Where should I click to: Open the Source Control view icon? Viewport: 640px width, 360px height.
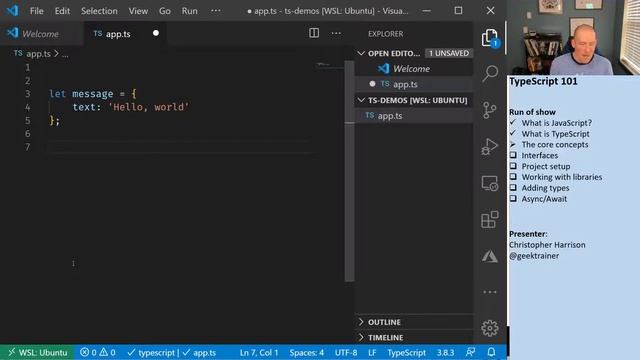click(489, 110)
